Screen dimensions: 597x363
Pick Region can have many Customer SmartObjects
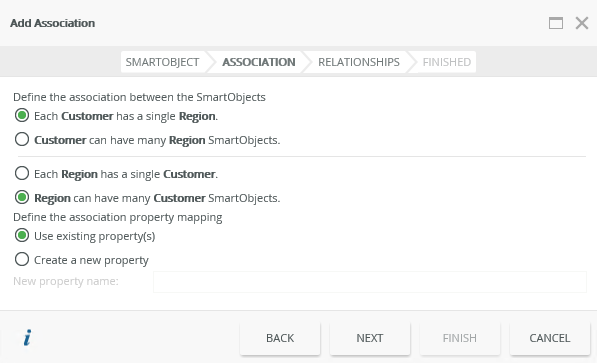coord(22,197)
